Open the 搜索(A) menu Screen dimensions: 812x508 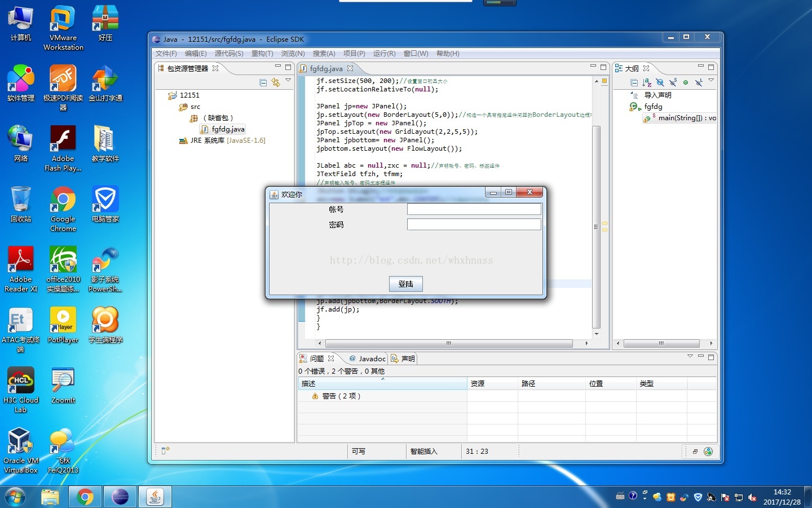point(324,54)
